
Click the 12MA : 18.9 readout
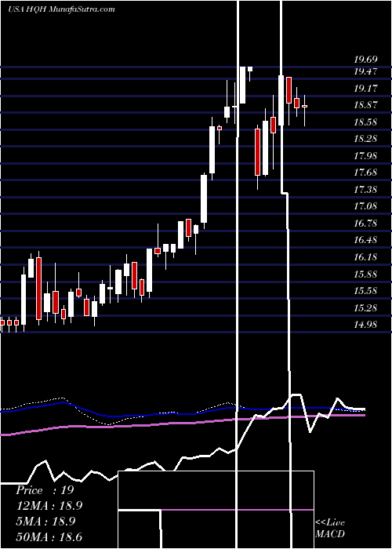click(x=49, y=506)
